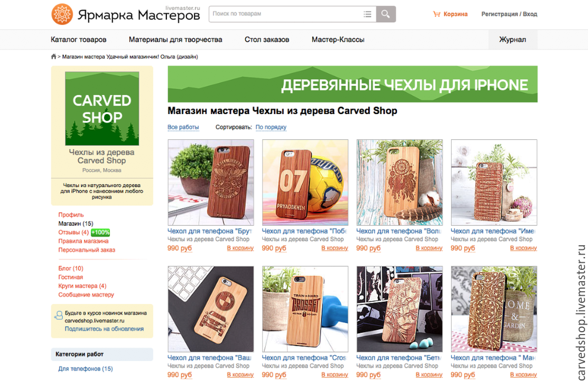Open the По порядку sorting dropdown
The height and width of the screenshot is (384, 588).
270,127
